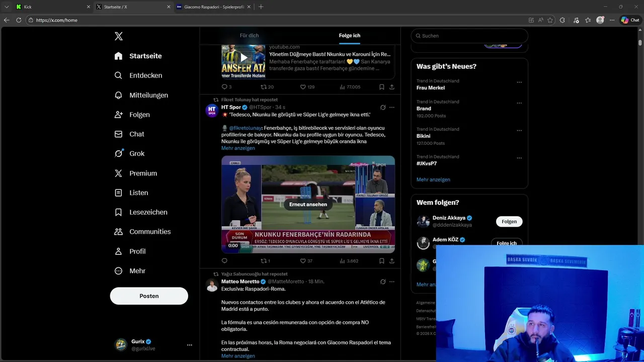Expand the Mehr sidebar menu

tap(130, 271)
